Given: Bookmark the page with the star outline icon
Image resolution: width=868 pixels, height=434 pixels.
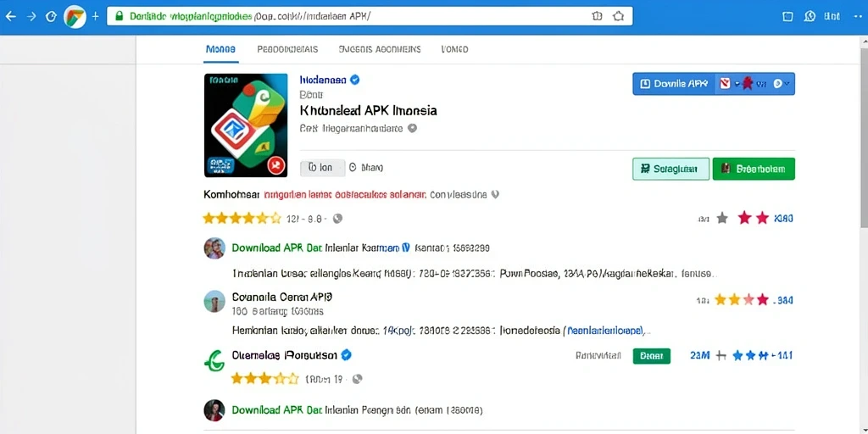Looking at the screenshot, I should [x=618, y=16].
